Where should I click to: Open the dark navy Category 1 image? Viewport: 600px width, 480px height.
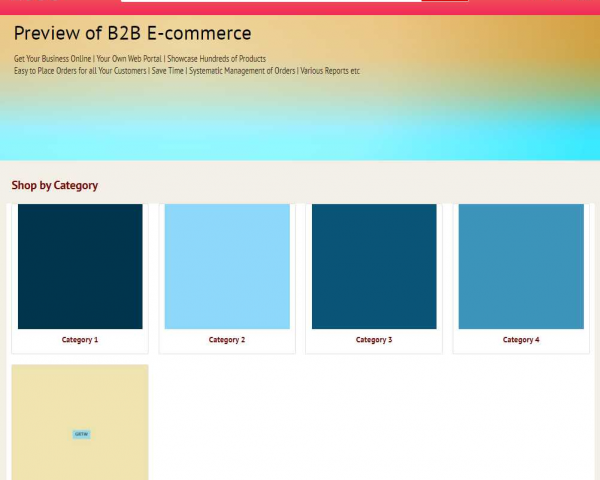click(x=80, y=266)
